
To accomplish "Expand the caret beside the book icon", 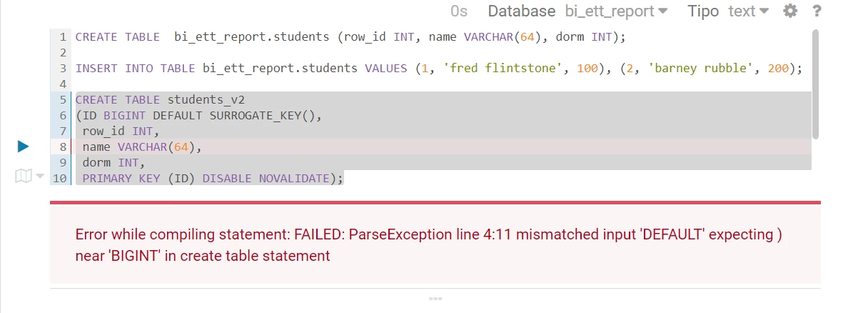I will click(x=39, y=177).
